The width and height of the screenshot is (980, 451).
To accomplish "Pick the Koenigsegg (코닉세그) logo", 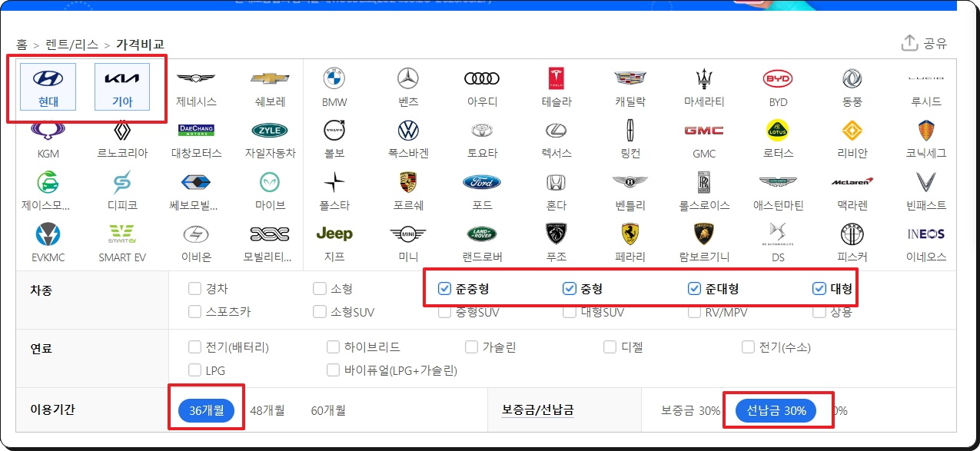I will point(925,130).
